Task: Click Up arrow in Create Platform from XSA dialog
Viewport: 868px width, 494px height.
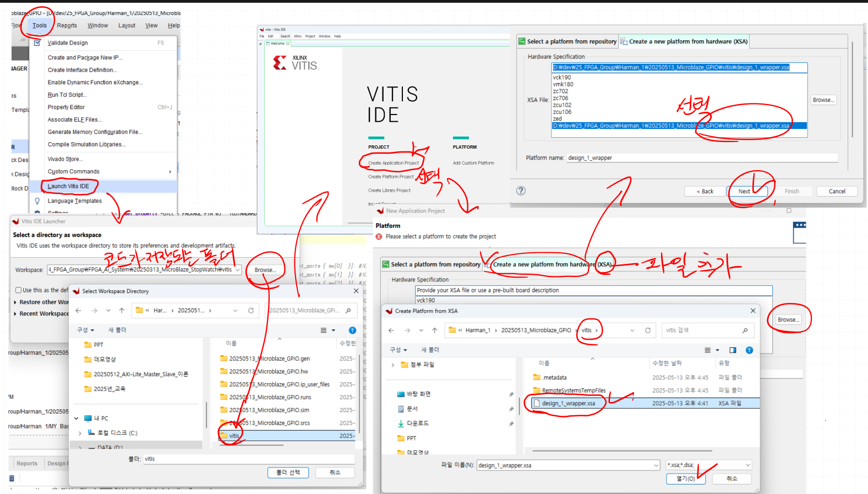Action: [434, 330]
